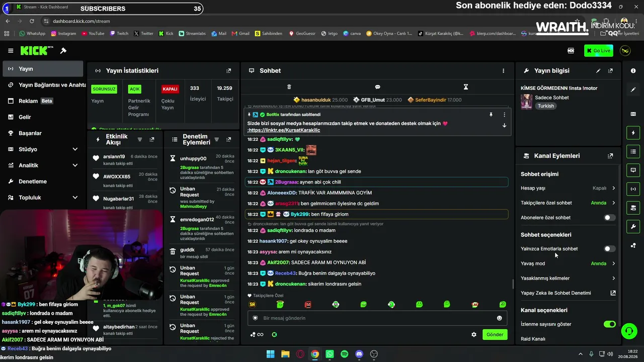Screen dimensions: 644x362
Task: Send the chat message with Gönder
Action: 495,334
